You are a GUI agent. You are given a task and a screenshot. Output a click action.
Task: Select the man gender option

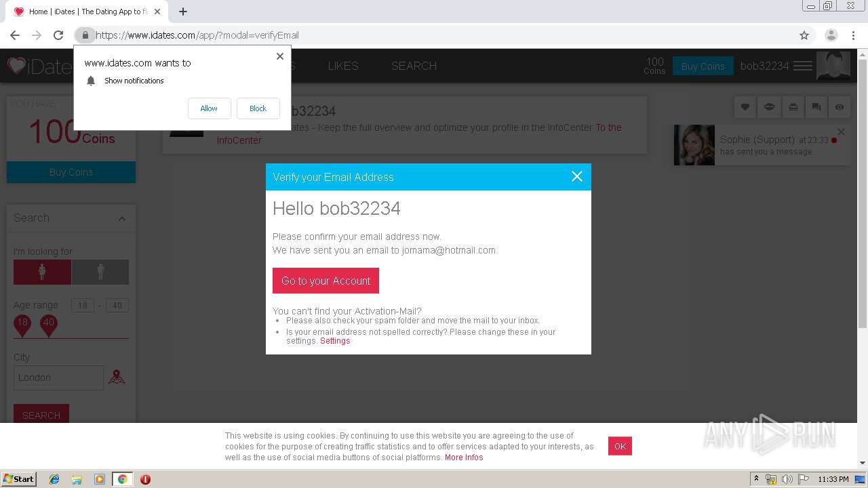point(100,272)
